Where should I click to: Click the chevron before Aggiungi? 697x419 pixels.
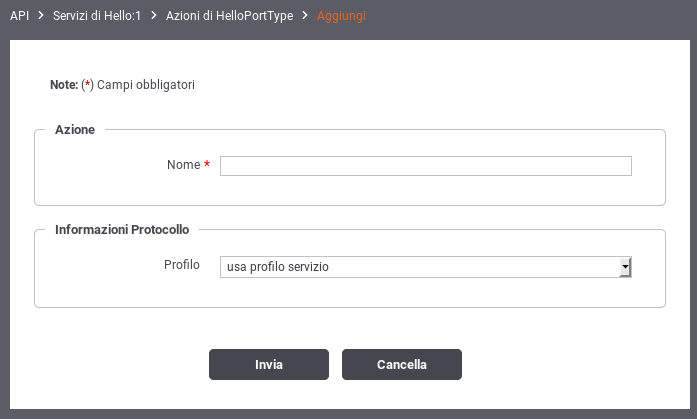[305, 16]
